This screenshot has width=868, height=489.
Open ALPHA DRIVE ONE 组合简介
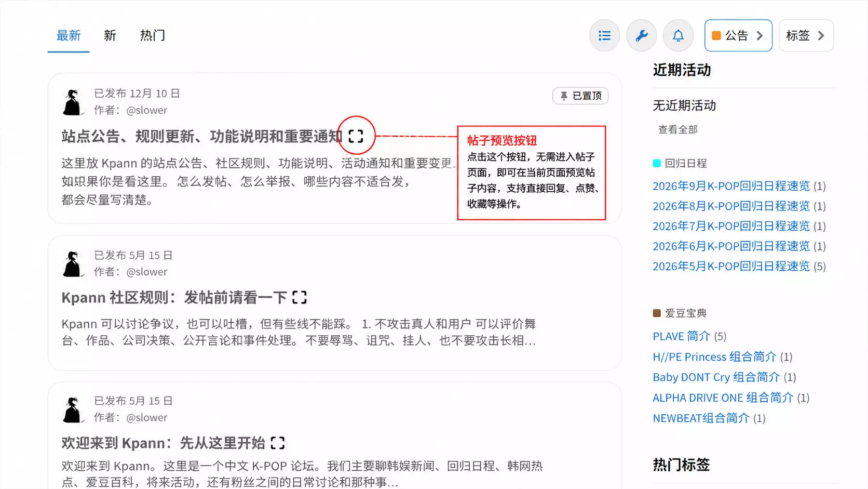click(x=723, y=398)
